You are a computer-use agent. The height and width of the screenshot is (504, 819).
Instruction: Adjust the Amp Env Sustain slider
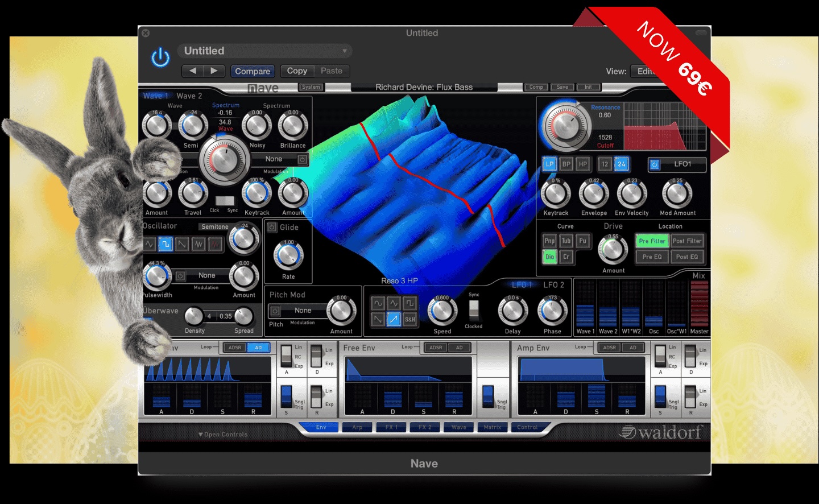pos(596,395)
